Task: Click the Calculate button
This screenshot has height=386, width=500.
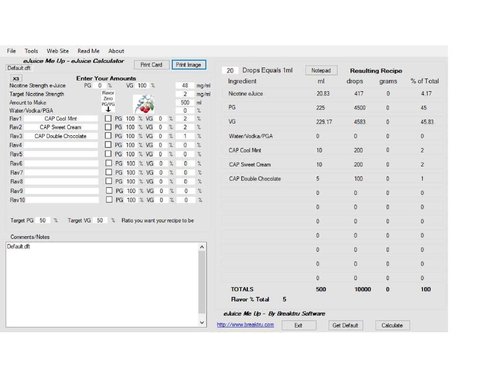Action: [392, 325]
